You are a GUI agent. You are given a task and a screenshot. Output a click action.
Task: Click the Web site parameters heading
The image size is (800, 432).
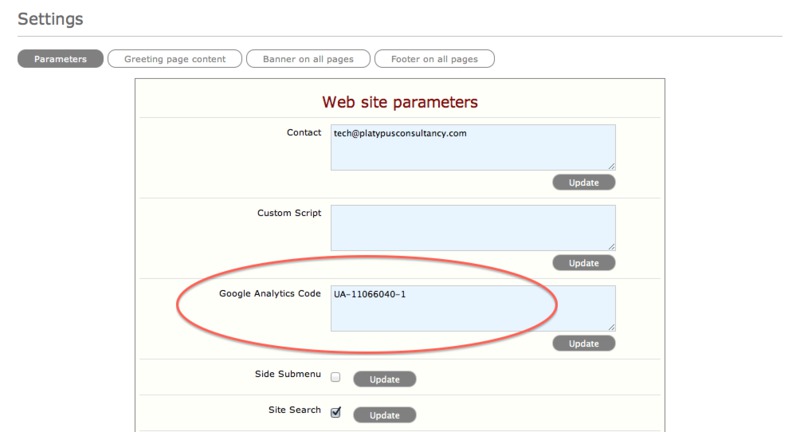[x=399, y=102]
